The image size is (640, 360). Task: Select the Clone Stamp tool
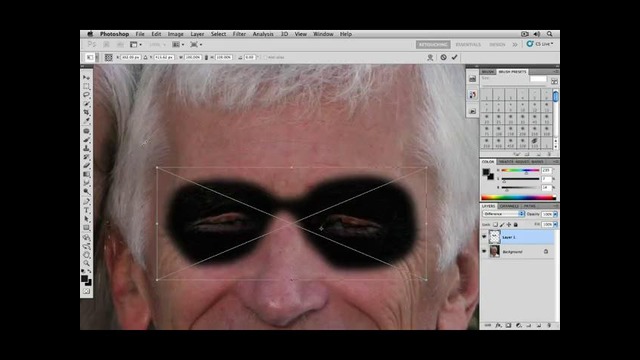pos(86,148)
